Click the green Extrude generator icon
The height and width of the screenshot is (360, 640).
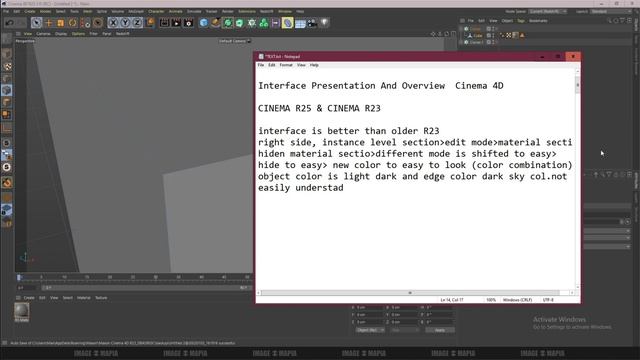[240, 23]
